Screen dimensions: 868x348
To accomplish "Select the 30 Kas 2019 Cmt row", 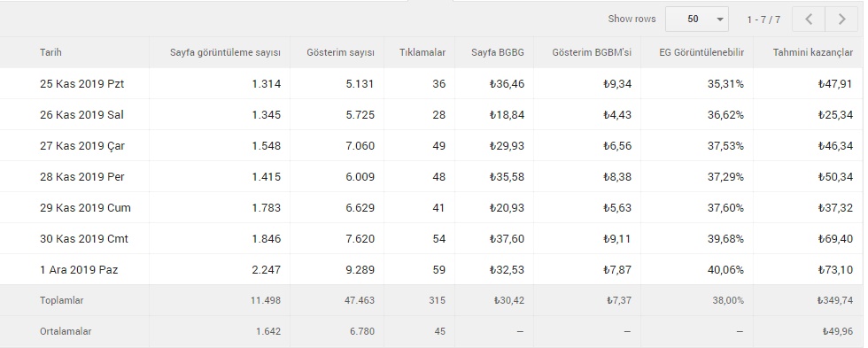I will (432, 239).
